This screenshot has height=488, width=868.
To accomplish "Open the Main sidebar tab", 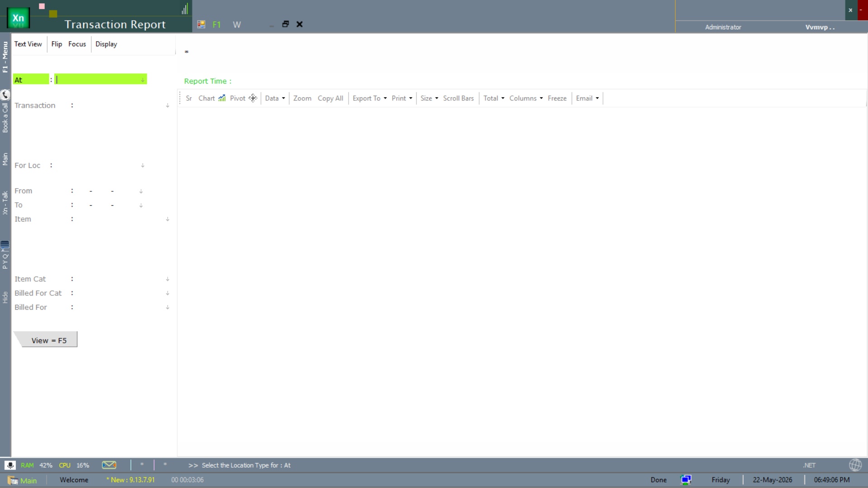I will click(5, 159).
